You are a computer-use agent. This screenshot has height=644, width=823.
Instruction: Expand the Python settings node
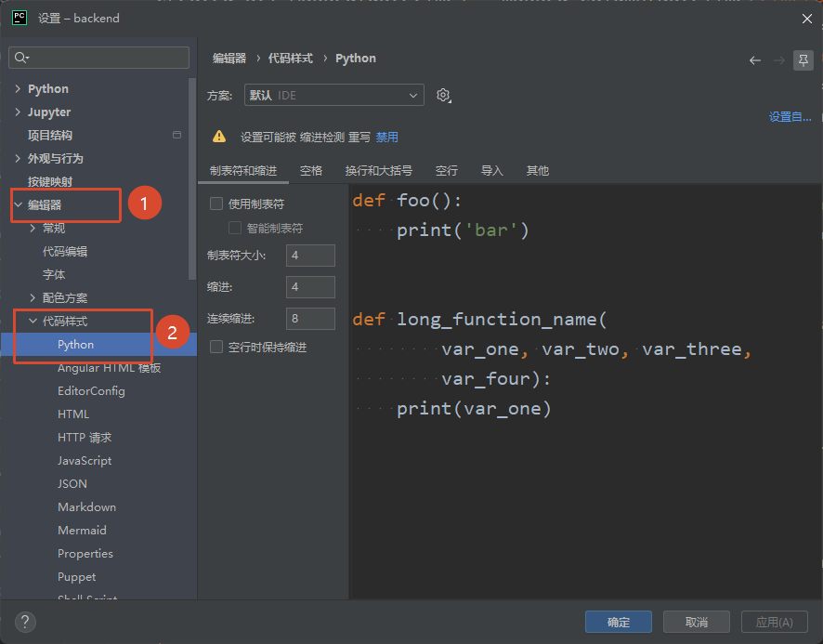tap(18, 88)
